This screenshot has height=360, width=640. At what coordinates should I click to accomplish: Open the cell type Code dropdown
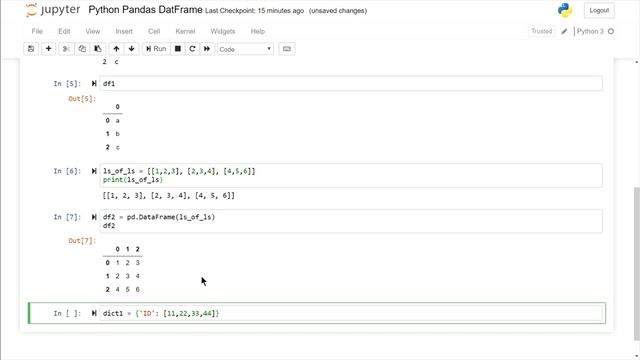pos(245,49)
